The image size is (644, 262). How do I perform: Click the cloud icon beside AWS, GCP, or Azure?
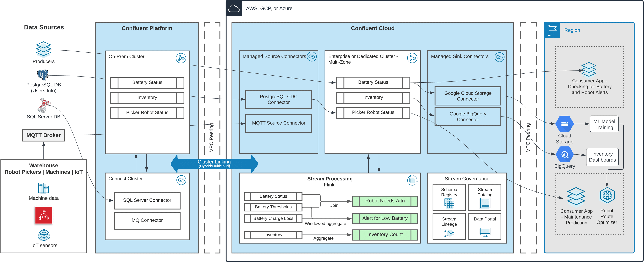pyautogui.click(x=234, y=9)
